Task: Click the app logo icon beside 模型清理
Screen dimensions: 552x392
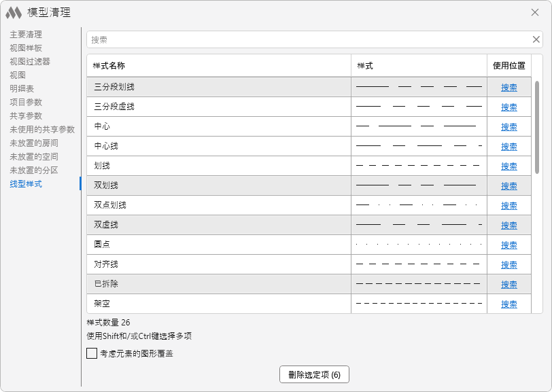Action: (14, 13)
